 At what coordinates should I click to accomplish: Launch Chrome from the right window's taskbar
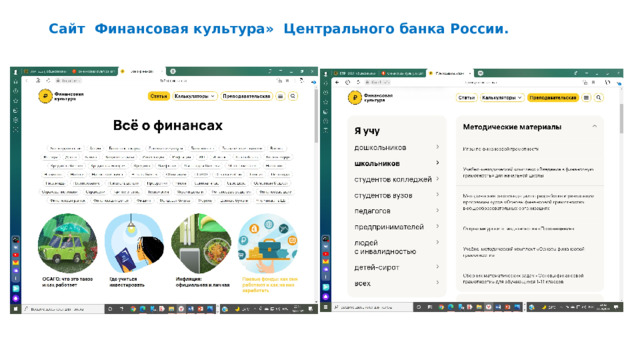click(x=441, y=307)
